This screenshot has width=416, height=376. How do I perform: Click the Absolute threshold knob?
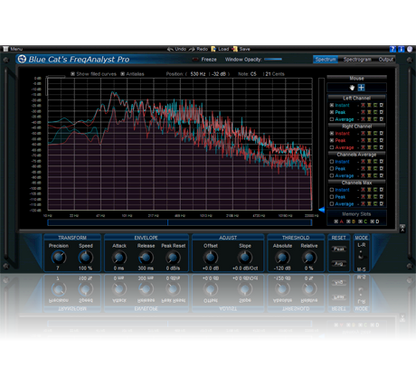click(282, 257)
